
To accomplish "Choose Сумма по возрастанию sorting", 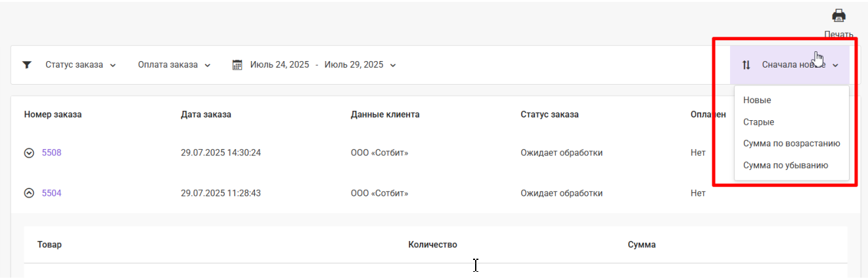I will [791, 143].
